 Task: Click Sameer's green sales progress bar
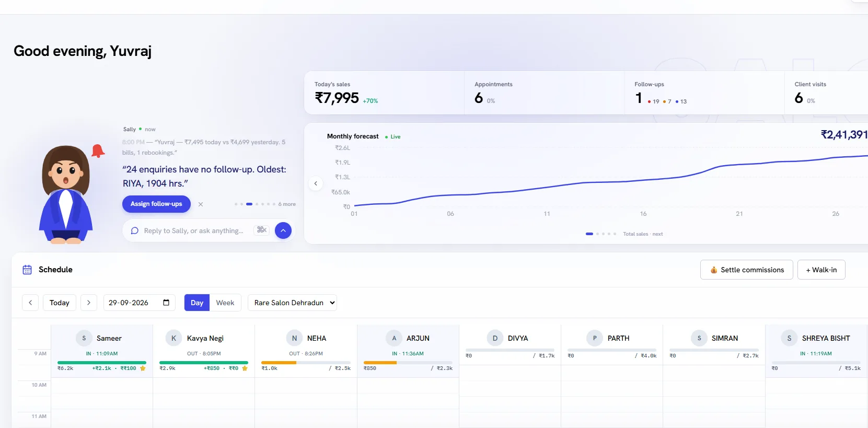(102, 363)
